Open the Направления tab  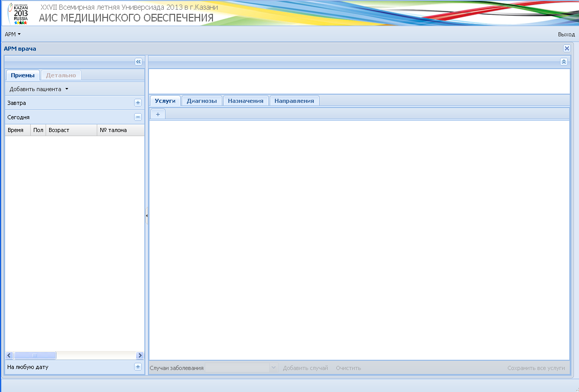tap(294, 101)
